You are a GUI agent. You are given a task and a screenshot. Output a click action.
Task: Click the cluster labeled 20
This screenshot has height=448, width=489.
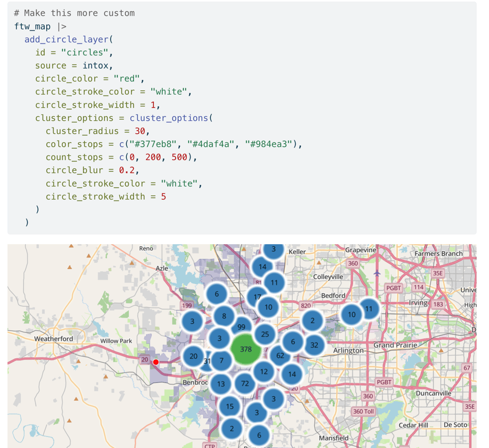click(194, 356)
